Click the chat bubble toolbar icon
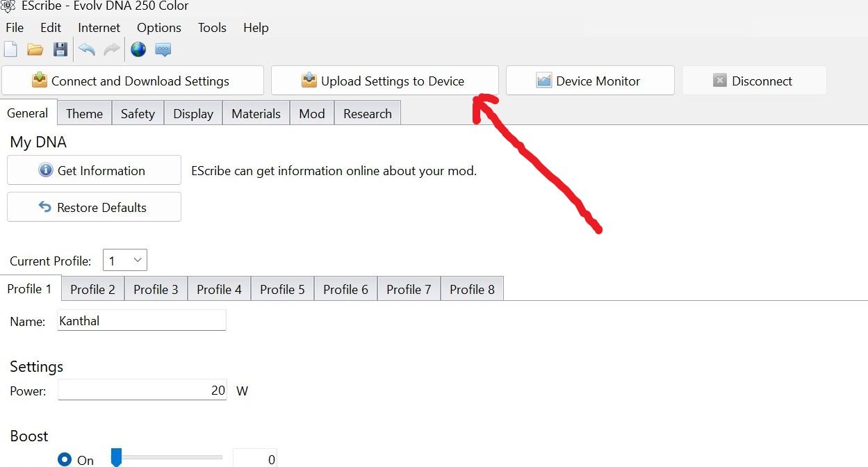 tap(163, 49)
